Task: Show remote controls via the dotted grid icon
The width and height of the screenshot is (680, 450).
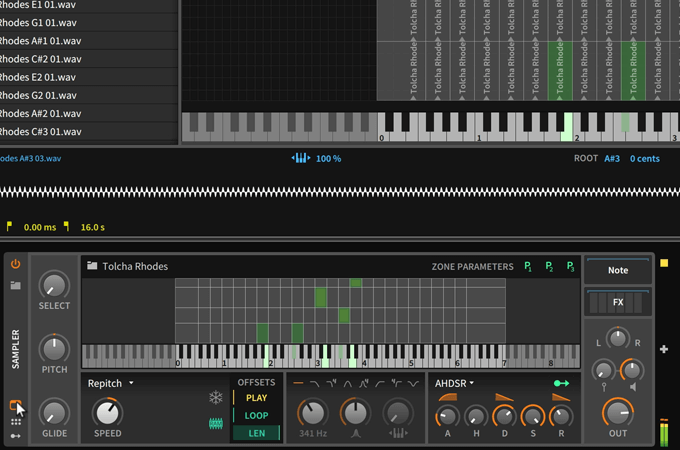Action: (16, 422)
